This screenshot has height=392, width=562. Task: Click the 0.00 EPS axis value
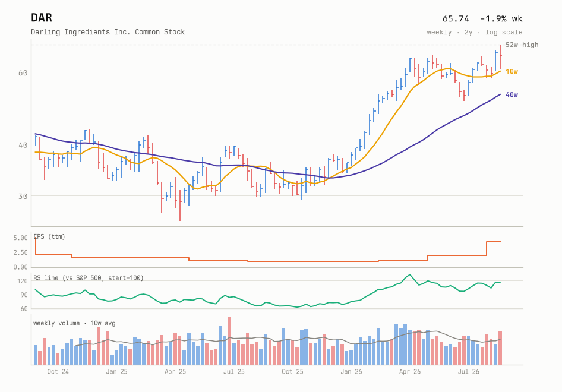coord(20,267)
